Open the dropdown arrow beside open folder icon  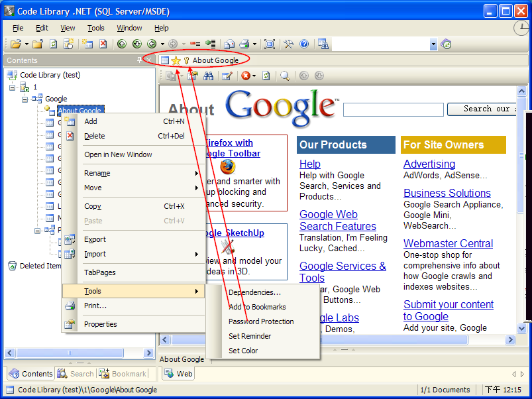tap(27, 44)
